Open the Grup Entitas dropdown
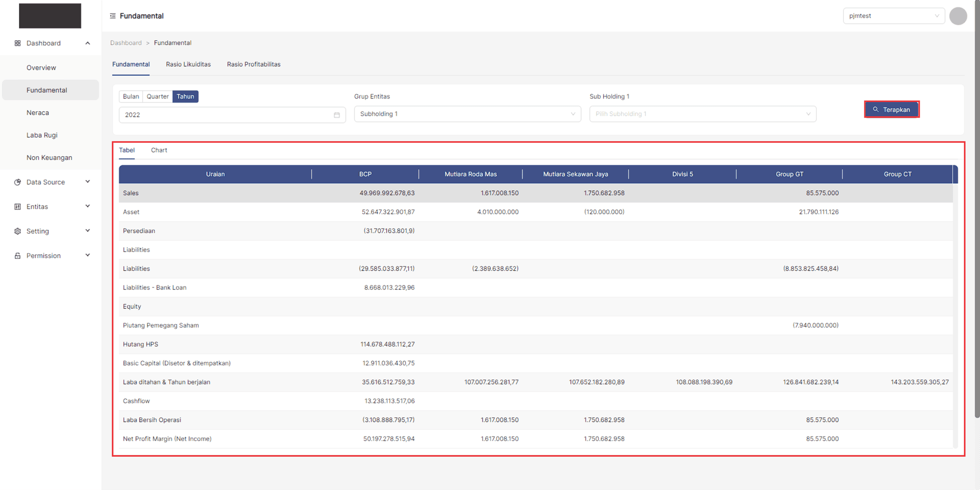This screenshot has width=980, height=490. pyautogui.click(x=467, y=114)
